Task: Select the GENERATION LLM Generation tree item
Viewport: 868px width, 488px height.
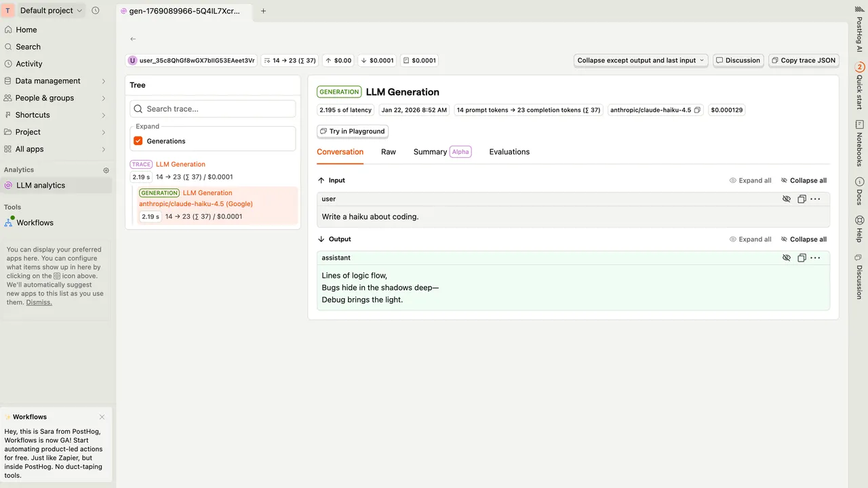Action: [217, 205]
